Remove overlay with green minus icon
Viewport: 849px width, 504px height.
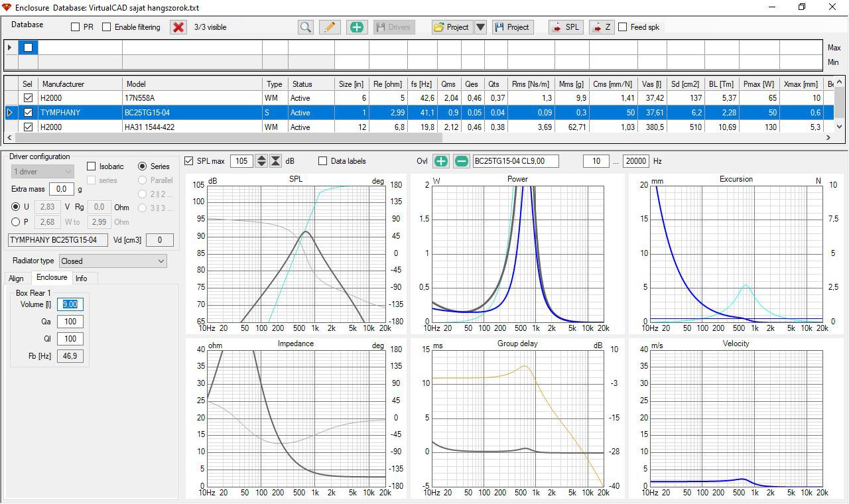pos(462,161)
